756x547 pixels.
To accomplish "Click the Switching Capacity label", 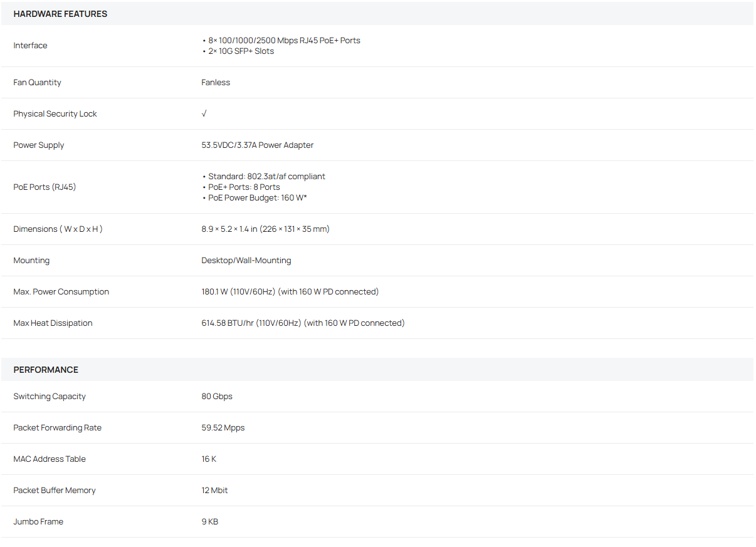I will pyautogui.click(x=50, y=396).
